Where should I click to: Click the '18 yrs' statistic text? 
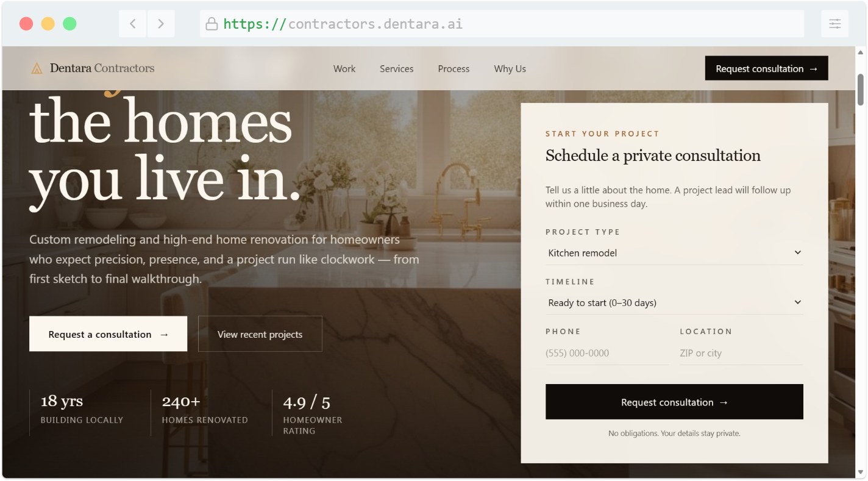point(62,401)
